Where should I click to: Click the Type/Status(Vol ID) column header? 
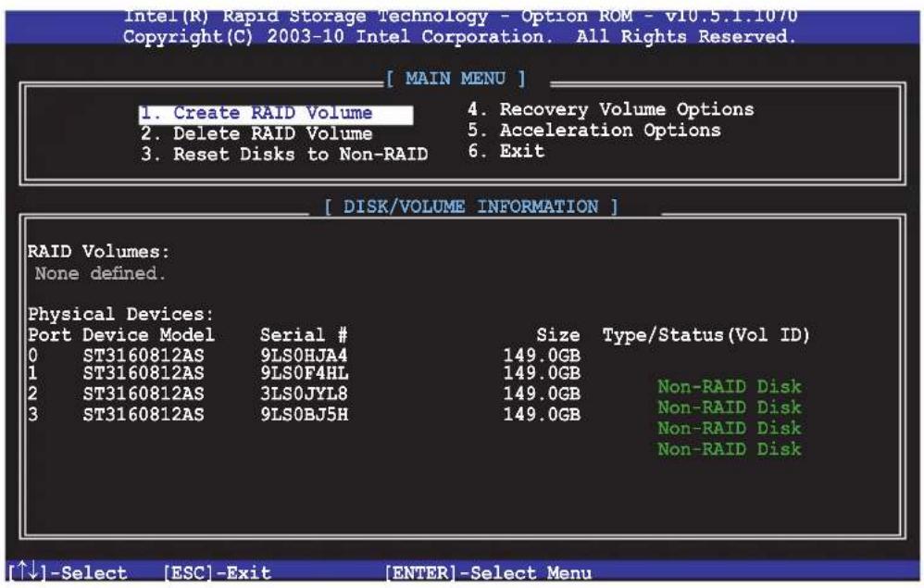tap(706, 335)
